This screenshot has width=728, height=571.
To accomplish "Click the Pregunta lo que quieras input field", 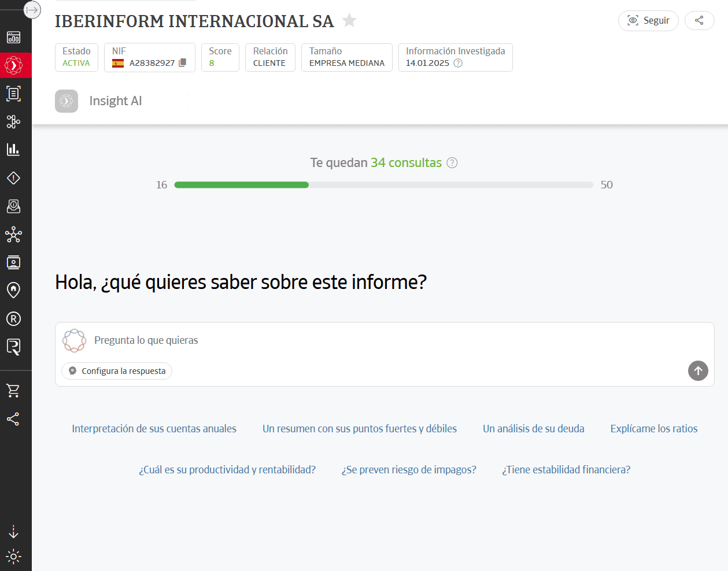I will [231, 340].
